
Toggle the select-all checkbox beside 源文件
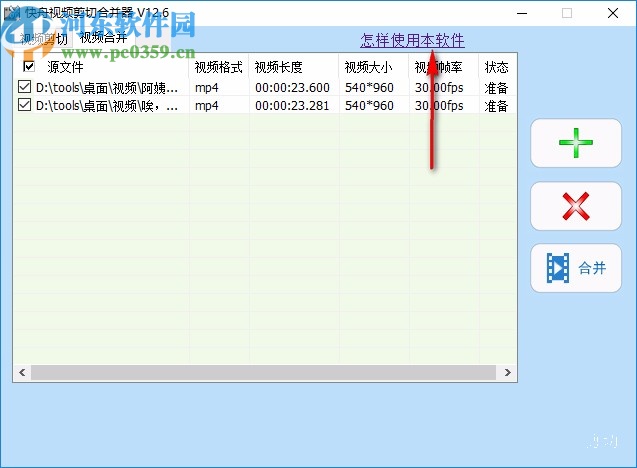(x=29, y=66)
